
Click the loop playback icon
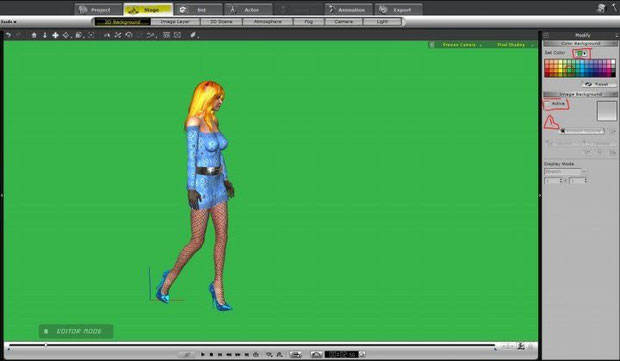[255, 355]
